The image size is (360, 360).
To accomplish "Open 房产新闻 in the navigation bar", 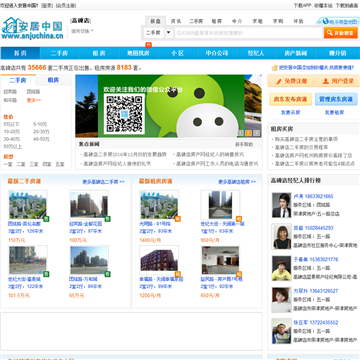I will coord(295,53).
